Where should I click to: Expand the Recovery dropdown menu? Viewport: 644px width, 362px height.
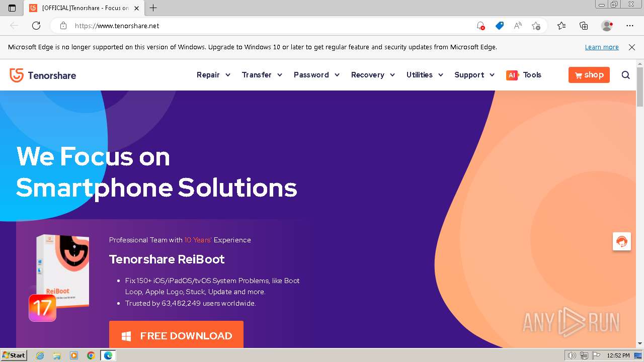[x=373, y=75]
